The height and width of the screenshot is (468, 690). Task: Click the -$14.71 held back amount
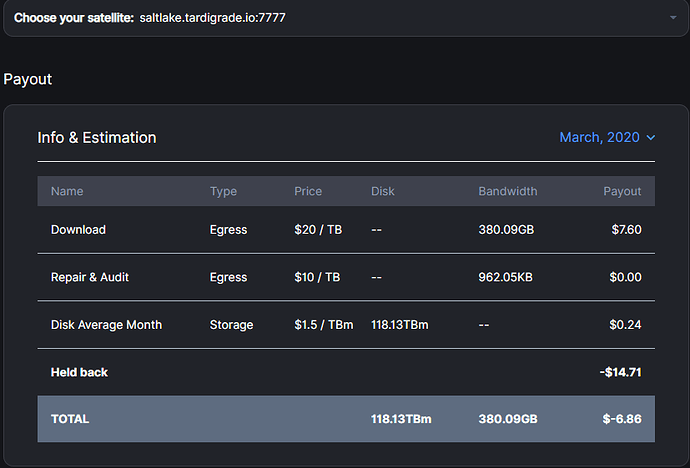pyautogui.click(x=620, y=372)
